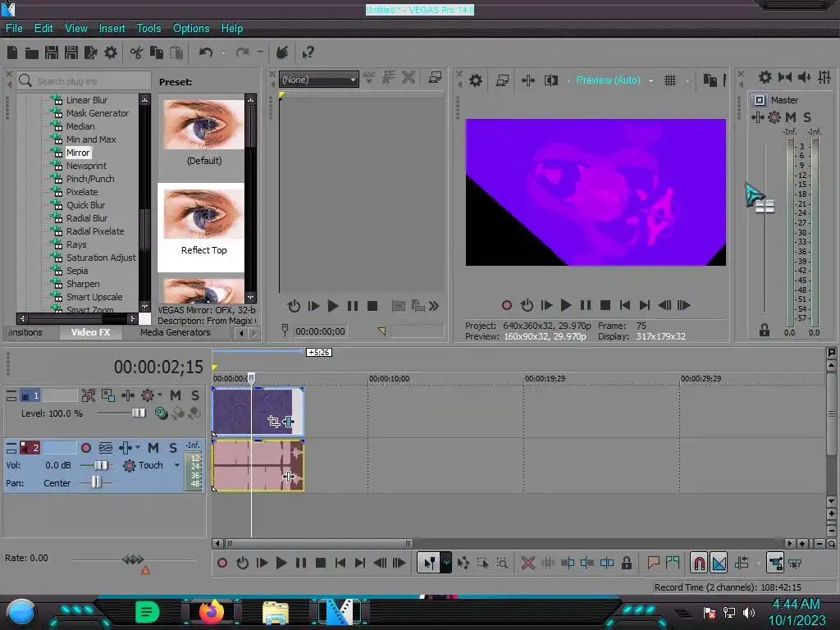Expand redo history dropdown arrow
The image size is (840, 630).
click(260, 52)
